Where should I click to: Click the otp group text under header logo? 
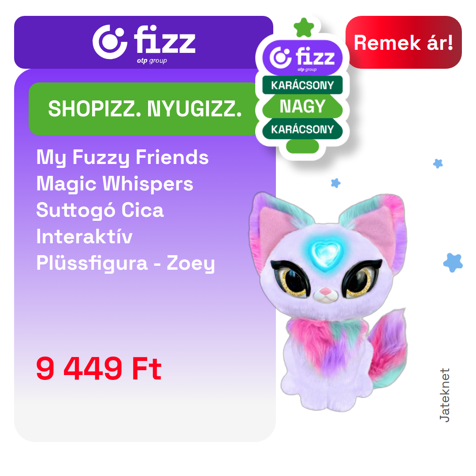tap(152, 60)
